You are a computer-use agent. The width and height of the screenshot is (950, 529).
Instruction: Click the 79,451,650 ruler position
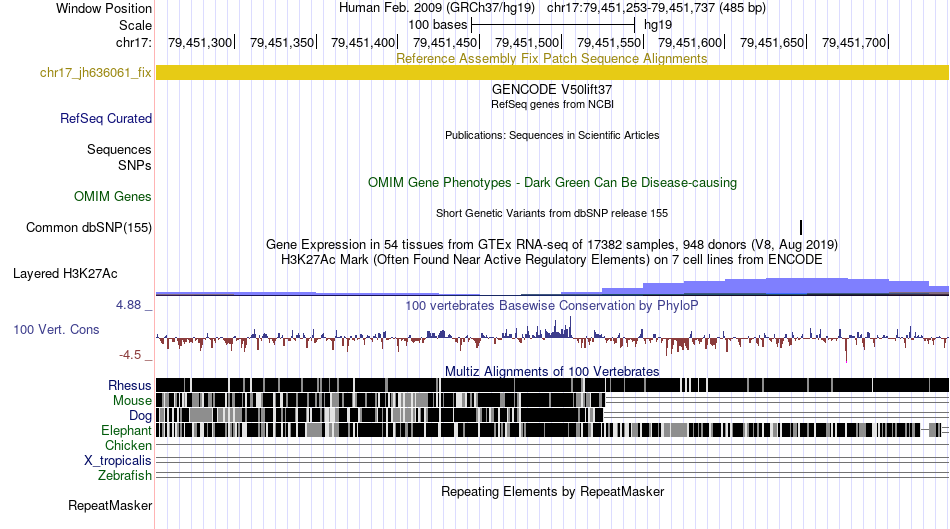point(772,42)
